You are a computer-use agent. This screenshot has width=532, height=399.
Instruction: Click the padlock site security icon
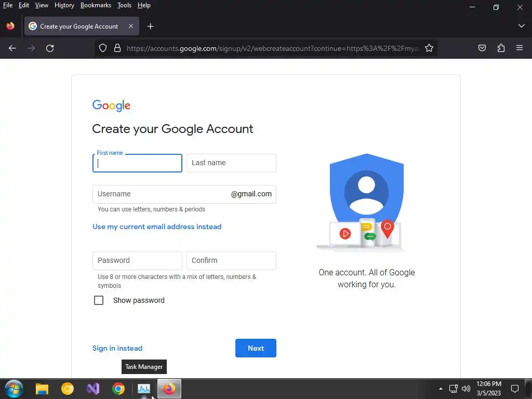click(117, 48)
